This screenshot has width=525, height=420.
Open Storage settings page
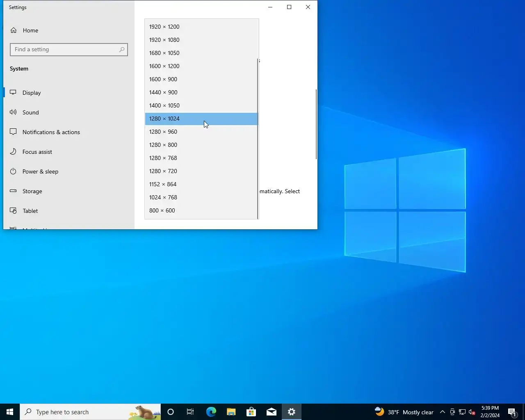[69, 191]
